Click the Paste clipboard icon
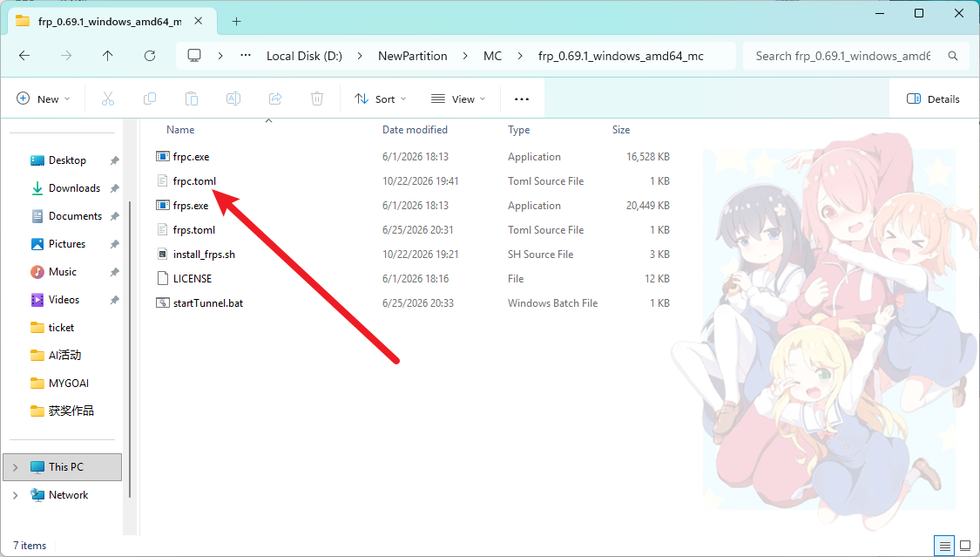980x557 pixels. tap(192, 98)
